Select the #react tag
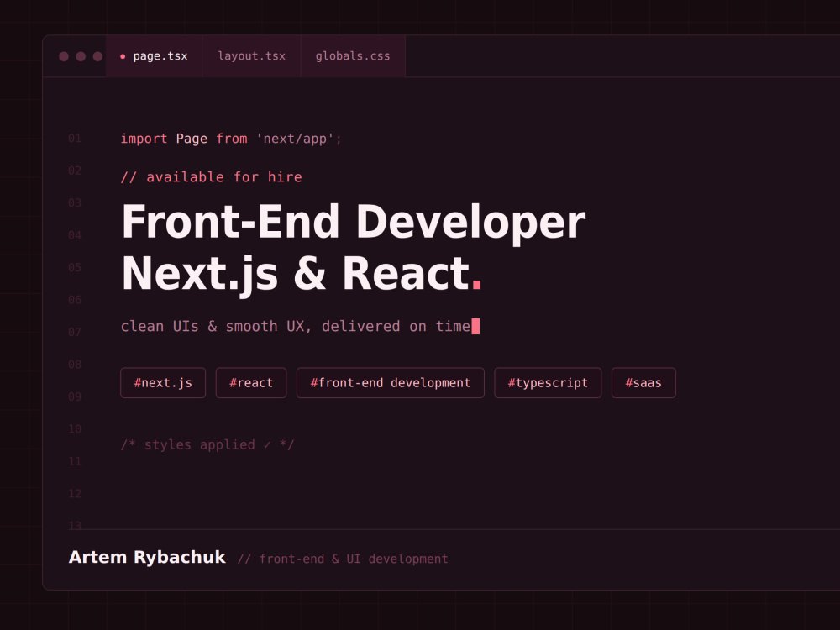This screenshot has height=630, width=840. pos(251,383)
